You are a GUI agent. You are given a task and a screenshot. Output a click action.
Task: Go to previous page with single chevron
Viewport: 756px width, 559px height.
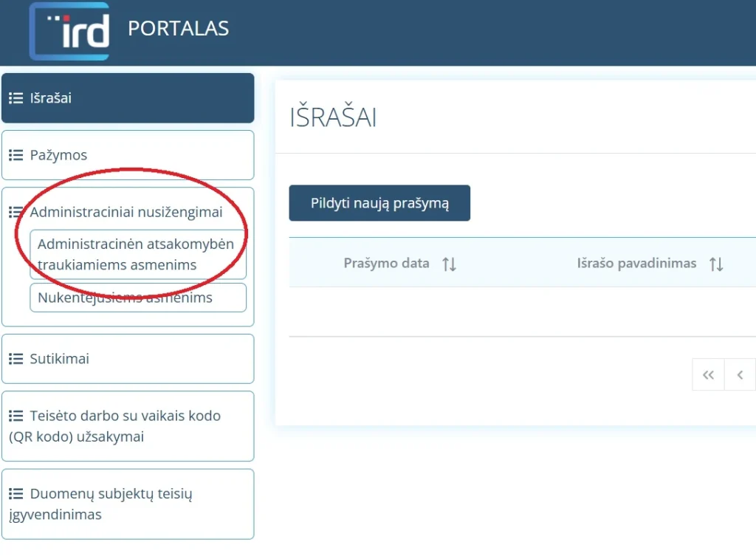[740, 375]
